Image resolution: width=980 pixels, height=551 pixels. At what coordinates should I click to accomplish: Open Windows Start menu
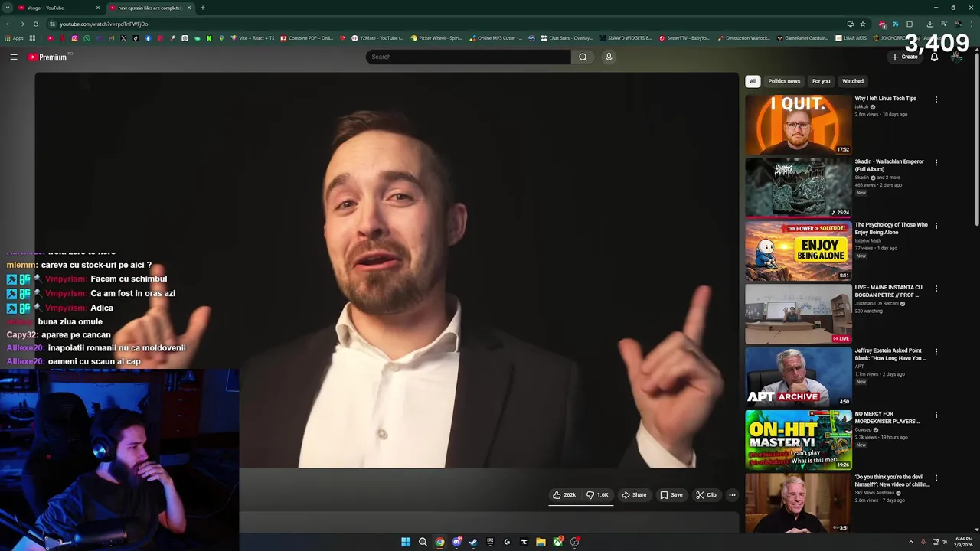tap(406, 542)
